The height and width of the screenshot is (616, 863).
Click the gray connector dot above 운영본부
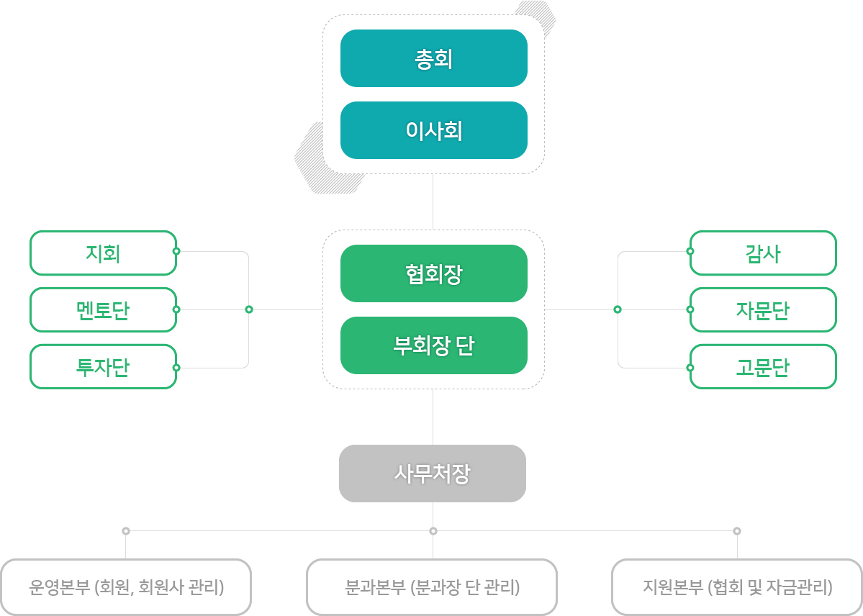[126, 530]
